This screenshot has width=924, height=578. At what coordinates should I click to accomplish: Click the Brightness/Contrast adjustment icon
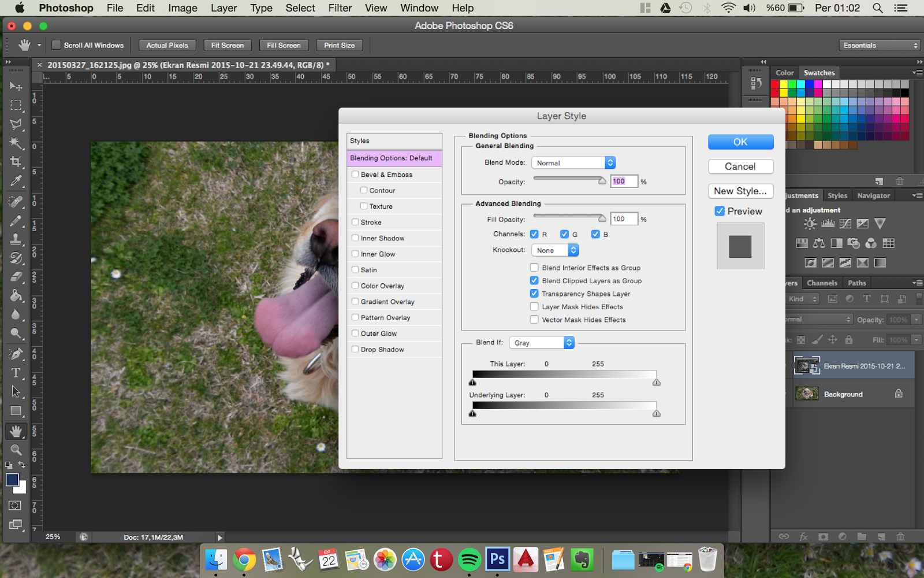pyautogui.click(x=810, y=224)
